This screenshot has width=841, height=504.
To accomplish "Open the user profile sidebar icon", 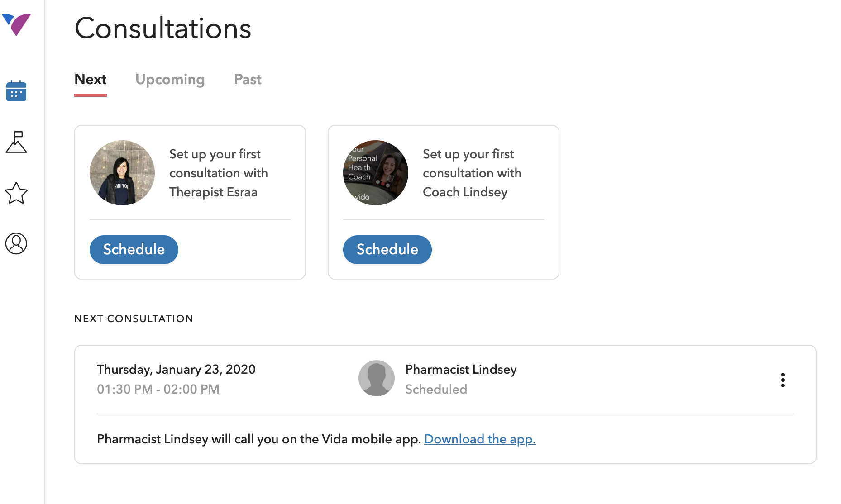I will pos(16,243).
